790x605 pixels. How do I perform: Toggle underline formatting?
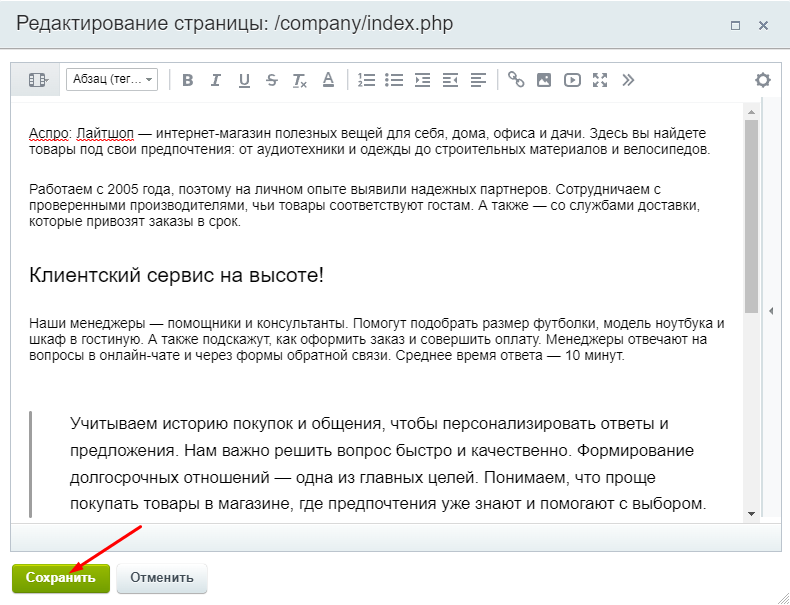(x=244, y=80)
